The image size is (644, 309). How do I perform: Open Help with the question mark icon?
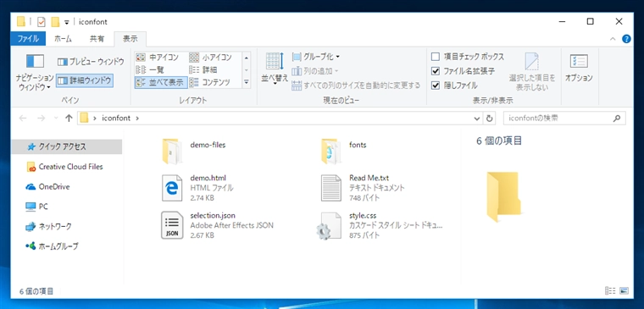pyautogui.click(x=626, y=39)
